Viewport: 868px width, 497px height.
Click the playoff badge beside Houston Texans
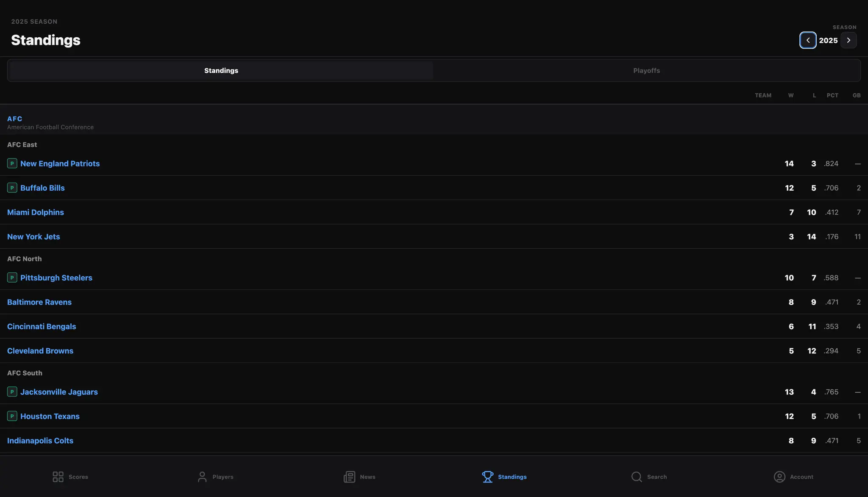[12, 416]
